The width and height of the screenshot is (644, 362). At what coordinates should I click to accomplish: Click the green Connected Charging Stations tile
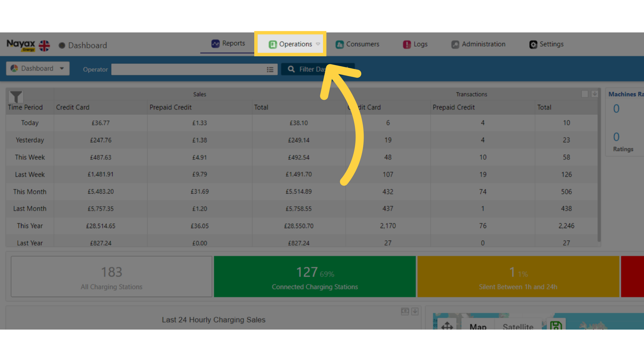coord(315,277)
